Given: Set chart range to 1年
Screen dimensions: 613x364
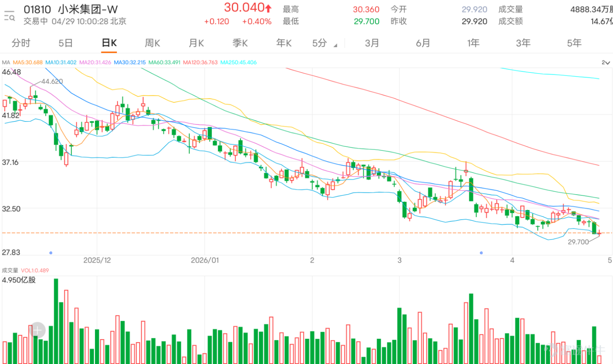Looking at the screenshot, I should 473,43.
